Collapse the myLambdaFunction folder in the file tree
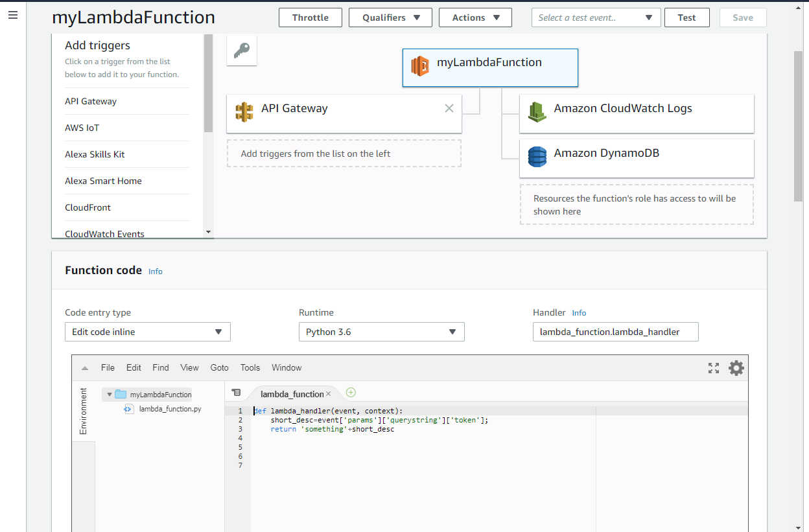This screenshot has height=532, width=809. [x=109, y=394]
